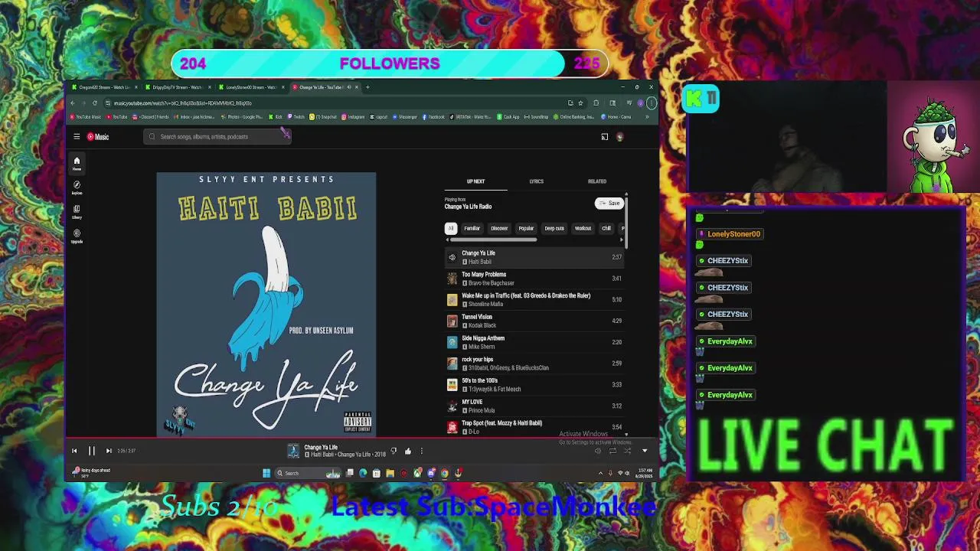Screen dimensions: 980x551
Task: Skip to previous track in player bar
Action: (74, 451)
